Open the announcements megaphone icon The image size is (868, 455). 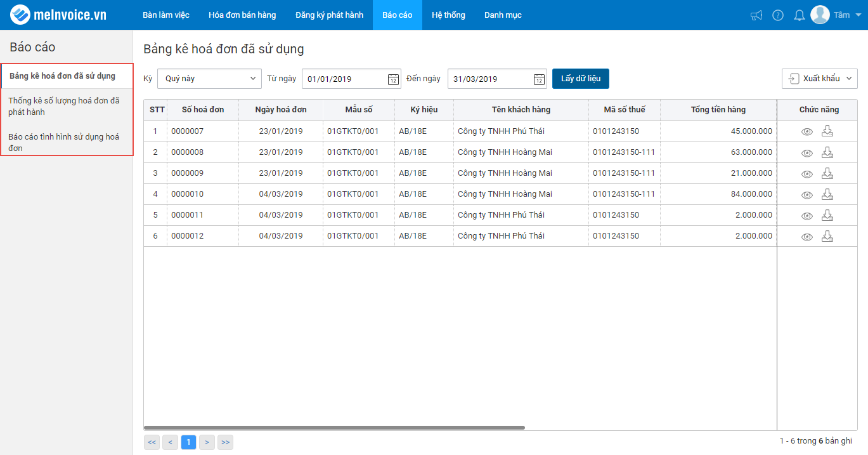(756, 15)
